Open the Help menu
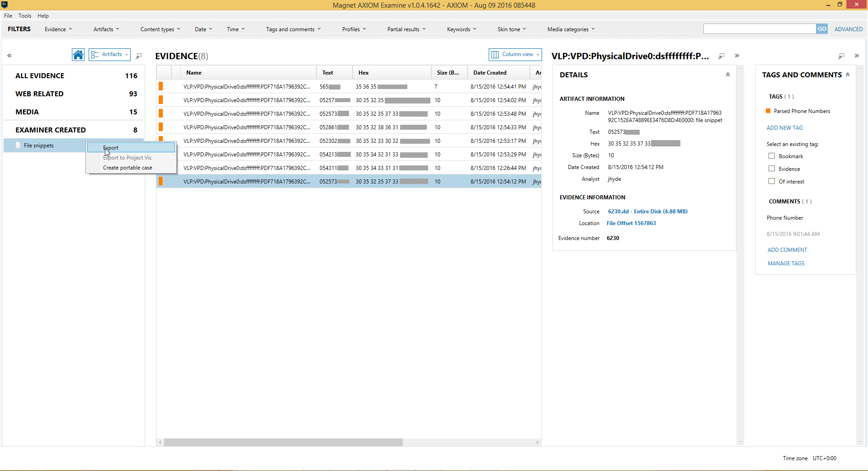The height and width of the screenshot is (471, 868). point(43,16)
